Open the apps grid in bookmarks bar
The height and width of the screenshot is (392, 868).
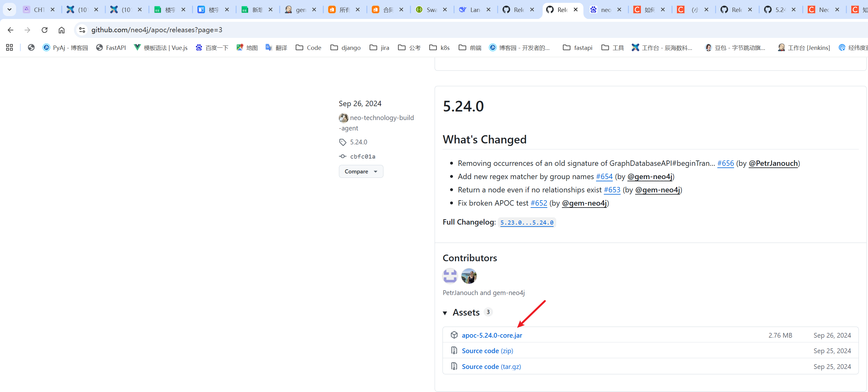click(x=9, y=47)
